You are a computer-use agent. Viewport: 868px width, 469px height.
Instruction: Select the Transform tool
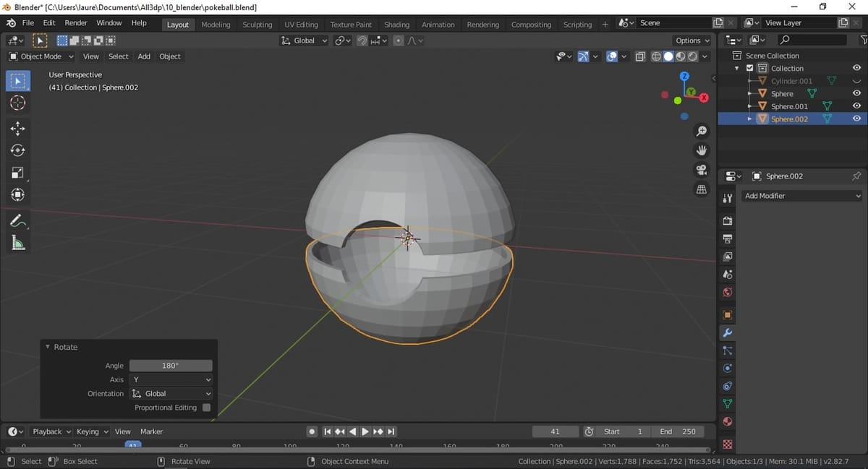point(18,194)
